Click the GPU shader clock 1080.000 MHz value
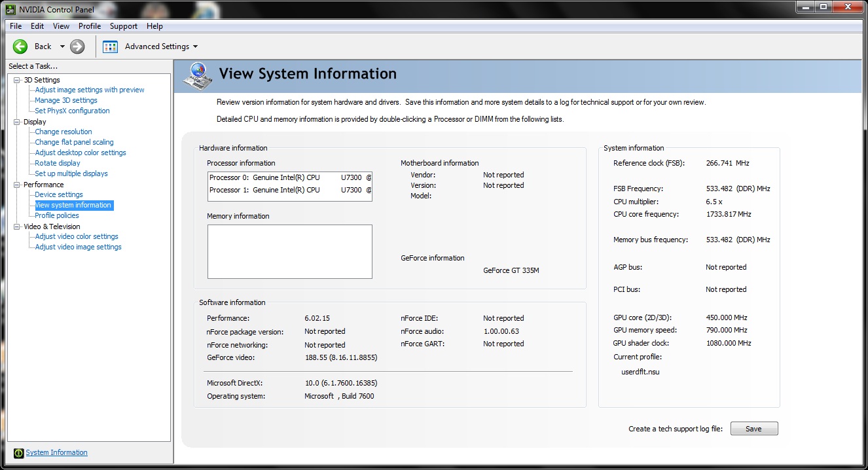868x470 pixels. pyautogui.click(x=729, y=343)
